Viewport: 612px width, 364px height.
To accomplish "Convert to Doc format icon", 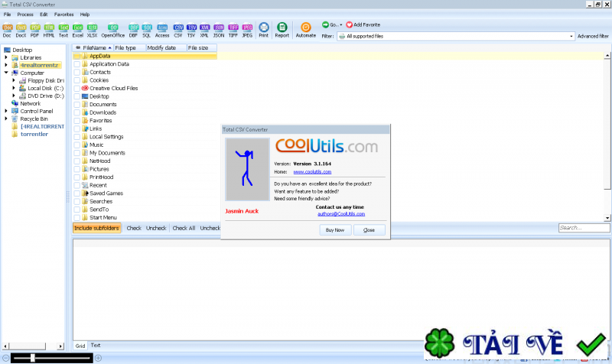I will point(7,30).
